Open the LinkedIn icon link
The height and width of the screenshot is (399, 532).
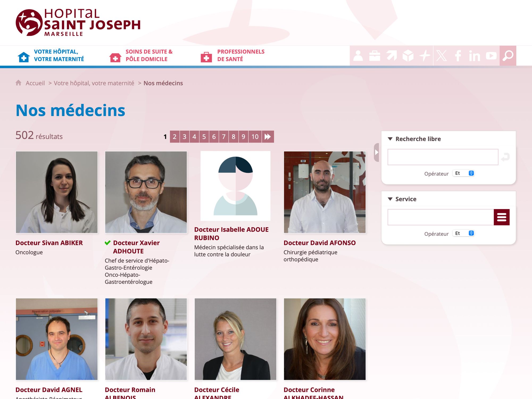pyautogui.click(x=475, y=56)
